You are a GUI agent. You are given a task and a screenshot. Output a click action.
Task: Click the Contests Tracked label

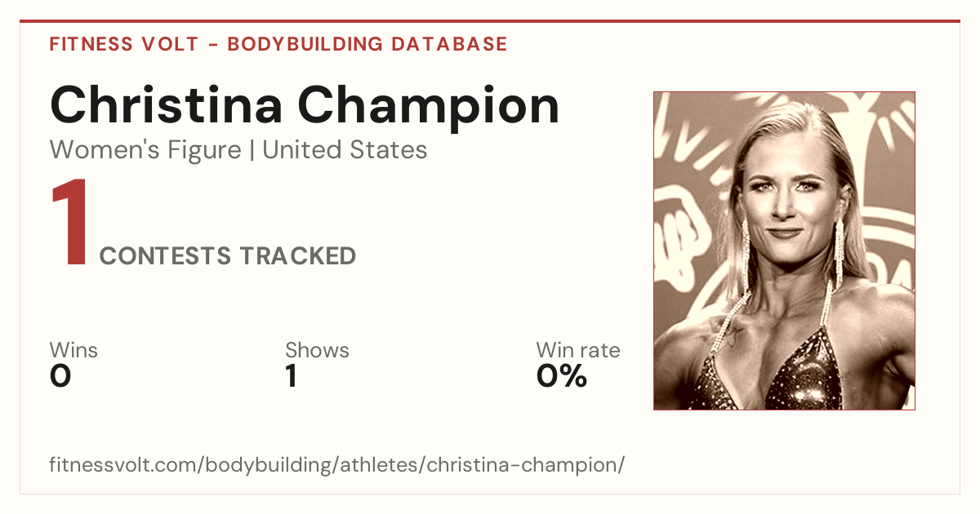coord(228,256)
